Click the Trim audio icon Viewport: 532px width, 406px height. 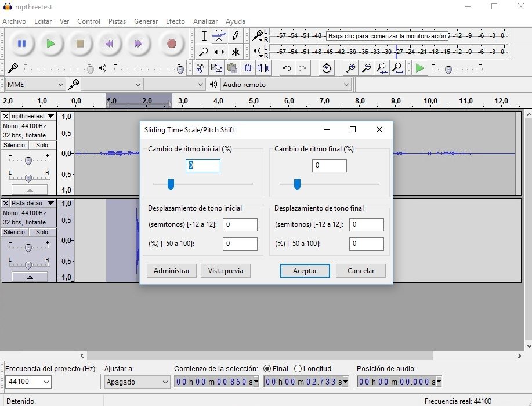coord(248,68)
